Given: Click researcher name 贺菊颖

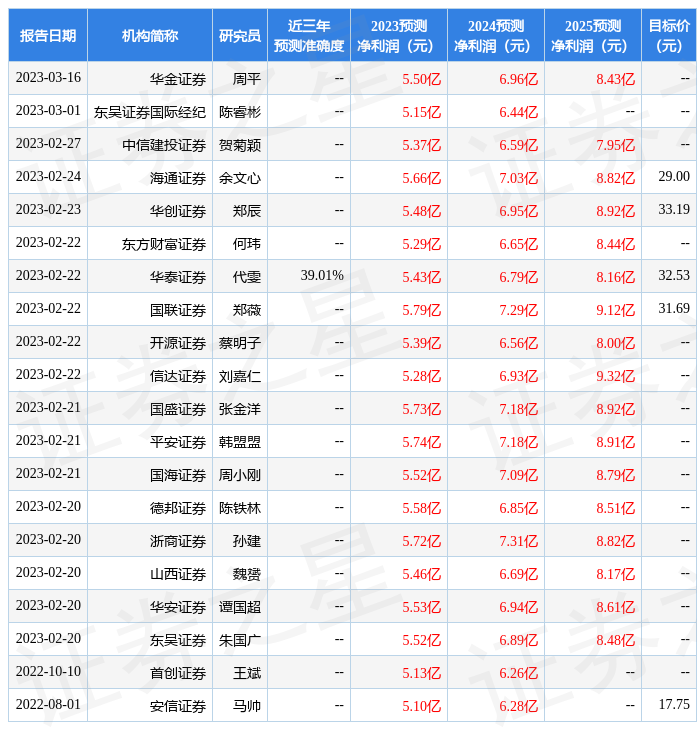Looking at the screenshot, I should pos(240,145).
